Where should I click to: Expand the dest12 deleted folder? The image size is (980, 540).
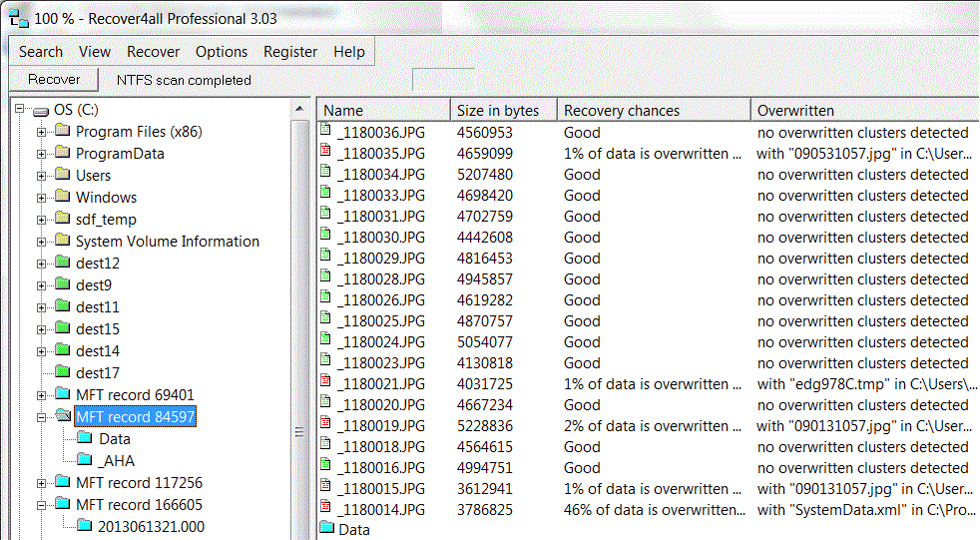point(41,264)
